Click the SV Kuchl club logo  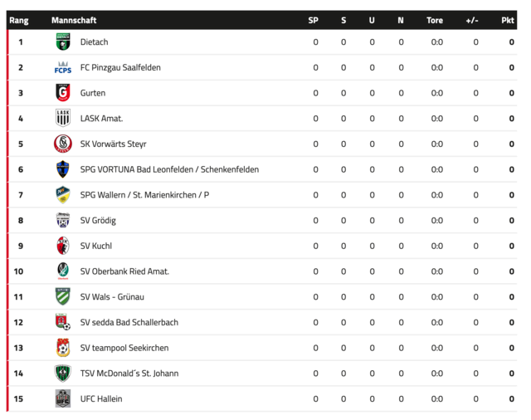coord(63,246)
